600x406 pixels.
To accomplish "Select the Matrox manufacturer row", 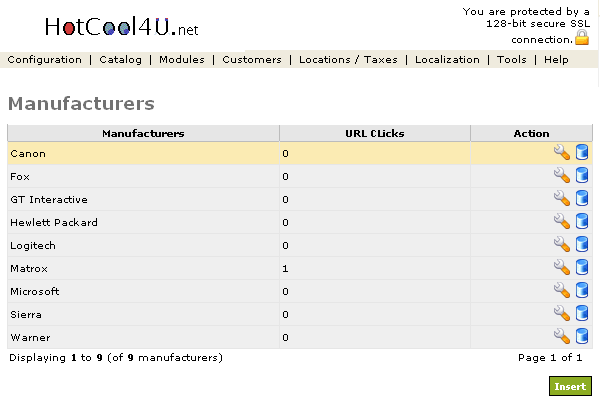I will (x=140, y=268).
